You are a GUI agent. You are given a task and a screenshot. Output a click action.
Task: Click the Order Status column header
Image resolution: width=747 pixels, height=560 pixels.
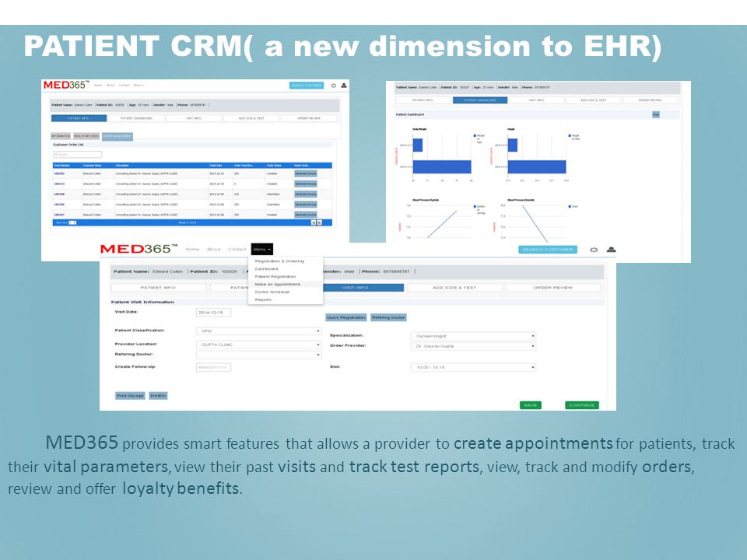(x=275, y=165)
